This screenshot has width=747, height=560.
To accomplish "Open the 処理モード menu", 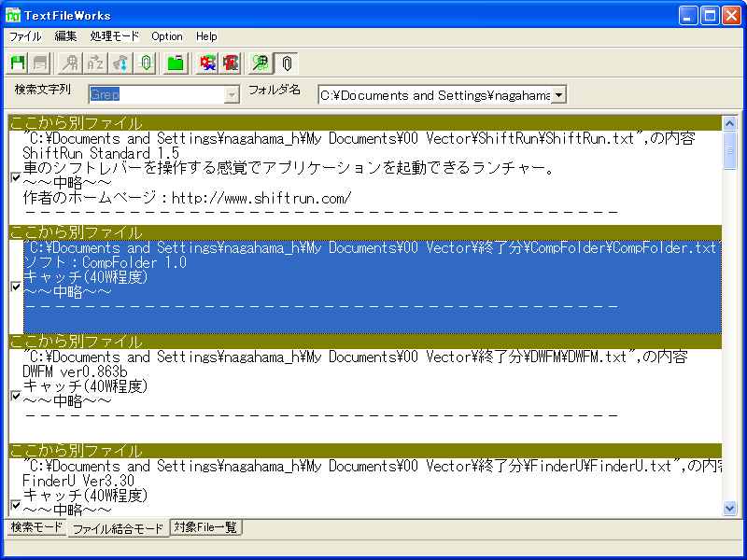I will point(114,36).
